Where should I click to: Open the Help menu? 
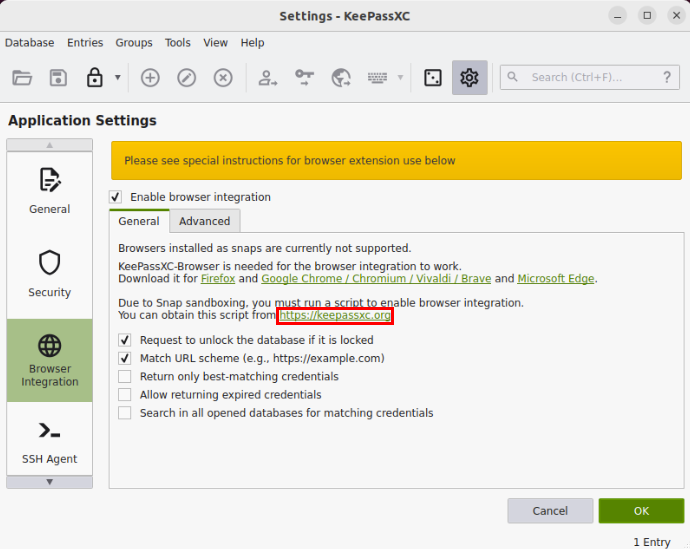(x=252, y=43)
